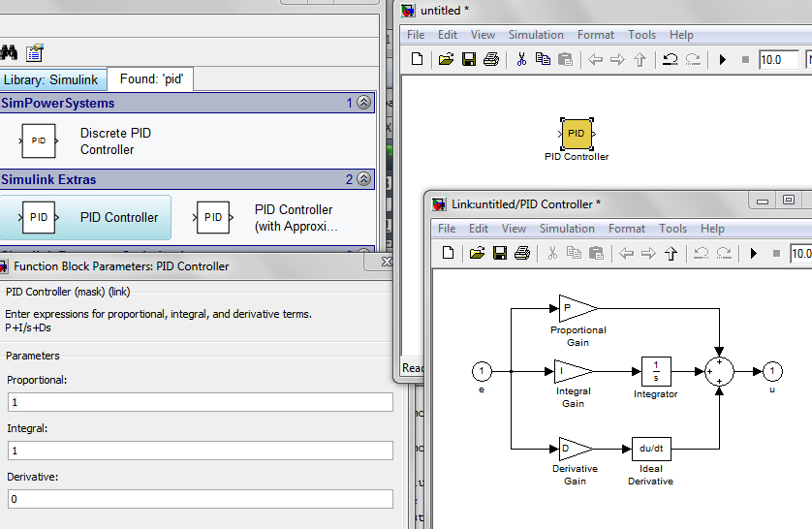This screenshot has width=812, height=529.
Task: Select input port e in PID diagram
Action: click(482, 371)
